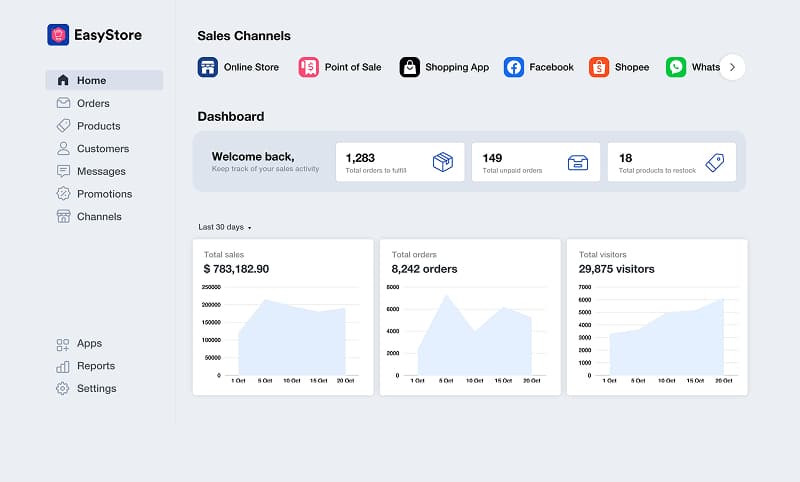Click the Total visitors chart
Screen dimensions: 800x482
[x=657, y=316]
